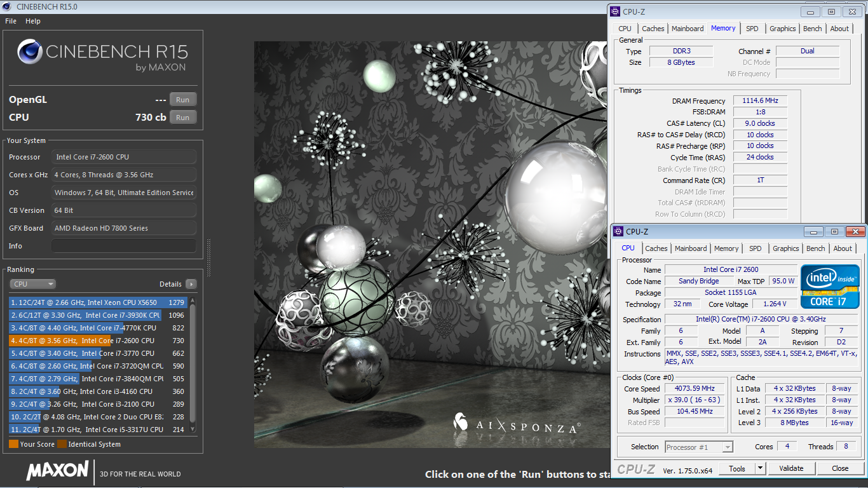Switch to SPD tab in front CPU-Z

click(755, 248)
